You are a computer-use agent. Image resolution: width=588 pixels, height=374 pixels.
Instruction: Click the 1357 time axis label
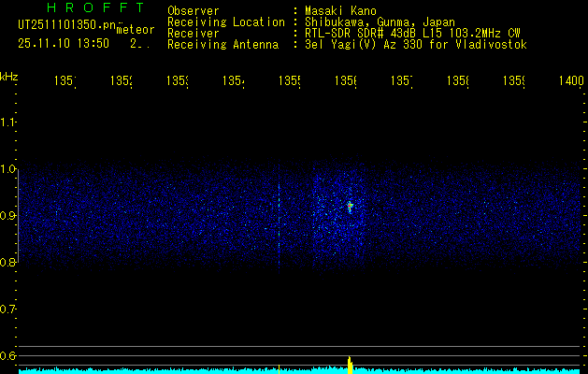[x=402, y=80]
